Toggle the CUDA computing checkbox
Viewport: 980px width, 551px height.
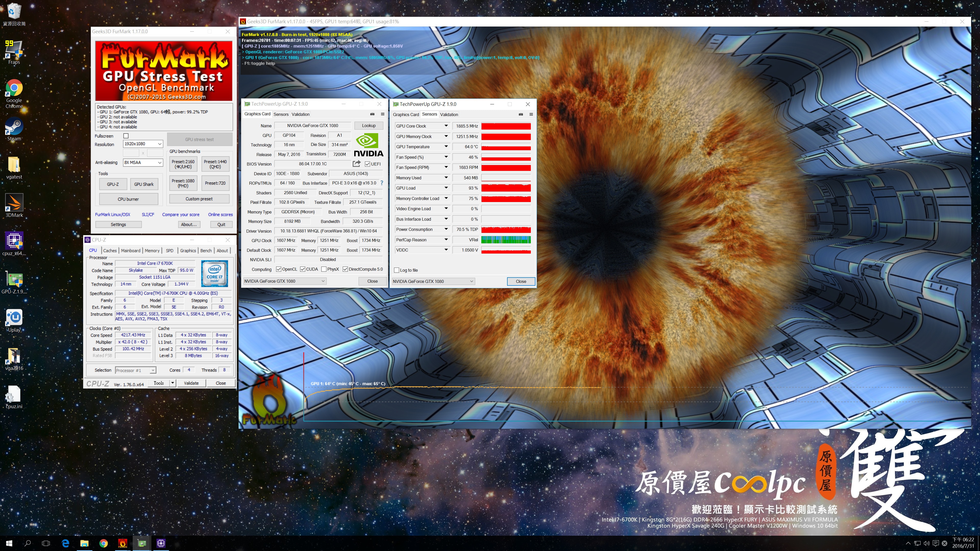pos(302,269)
